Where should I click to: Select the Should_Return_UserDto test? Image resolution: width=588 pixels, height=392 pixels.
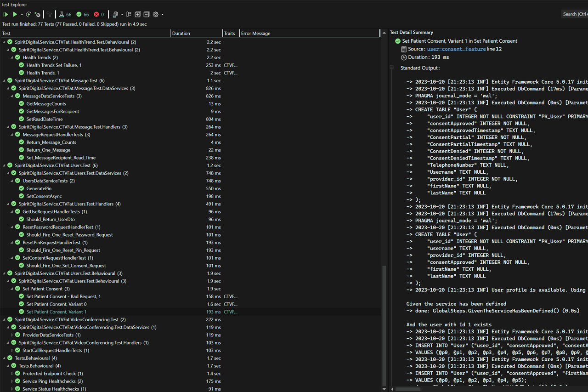[x=51, y=219]
